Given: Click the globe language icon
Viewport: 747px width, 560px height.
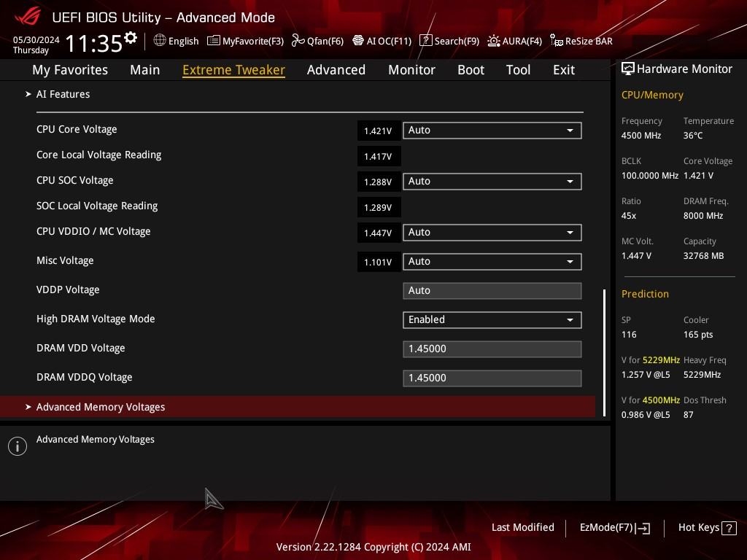Looking at the screenshot, I should [160, 41].
